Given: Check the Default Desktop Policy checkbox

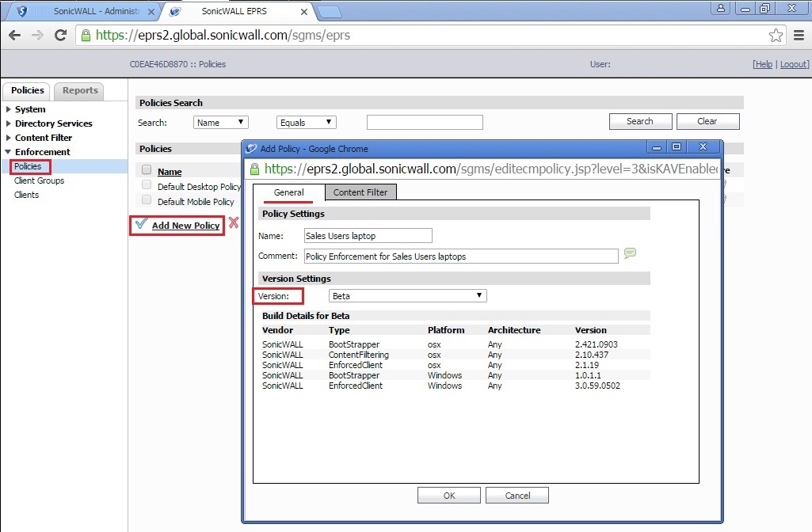Looking at the screenshot, I should (146, 185).
